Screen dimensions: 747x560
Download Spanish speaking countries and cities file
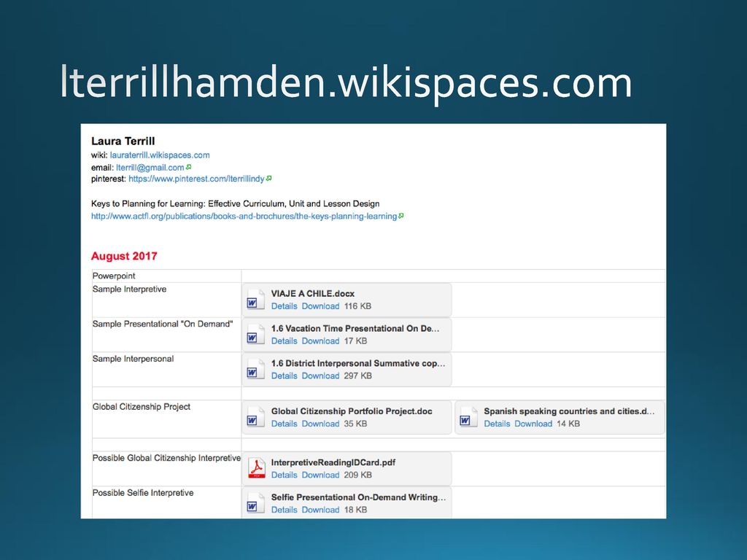[x=533, y=424]
